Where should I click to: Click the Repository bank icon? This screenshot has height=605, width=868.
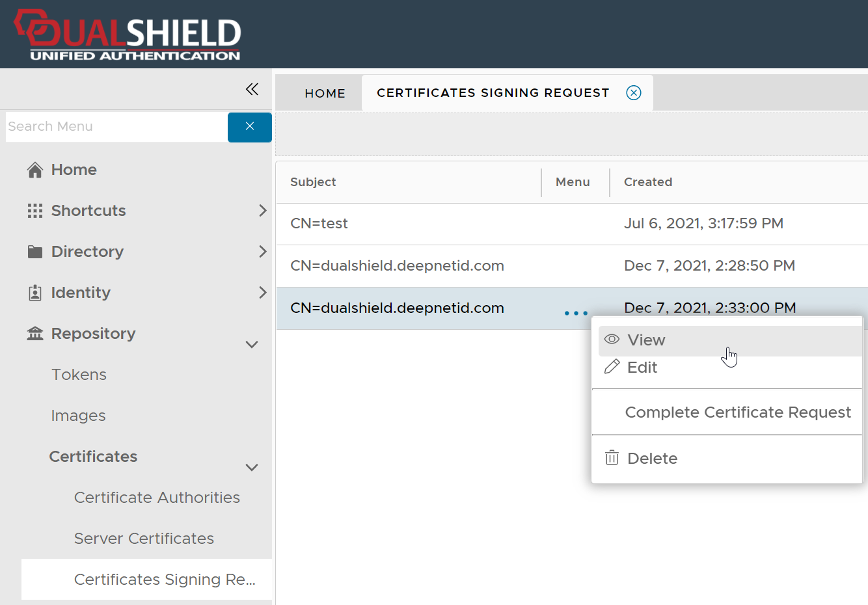35,334
